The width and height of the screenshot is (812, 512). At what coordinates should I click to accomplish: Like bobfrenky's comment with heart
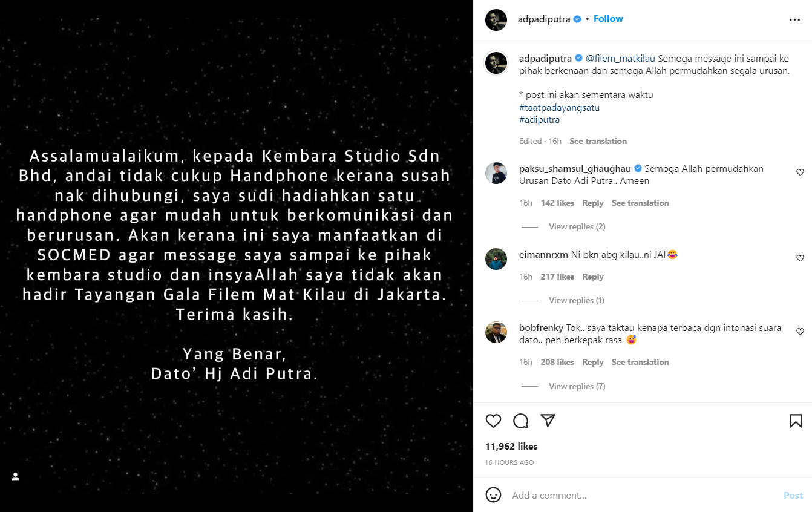click(x=800, y=332)
